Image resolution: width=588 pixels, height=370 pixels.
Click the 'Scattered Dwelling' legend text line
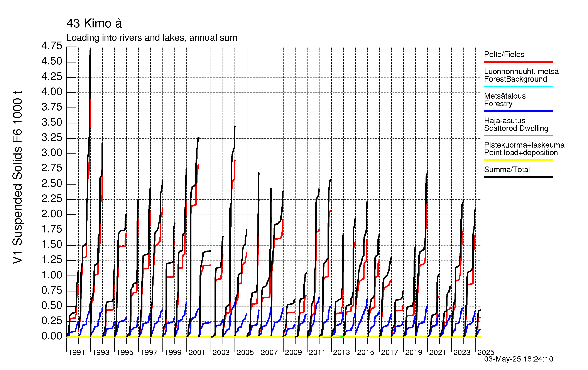[516, 128]
